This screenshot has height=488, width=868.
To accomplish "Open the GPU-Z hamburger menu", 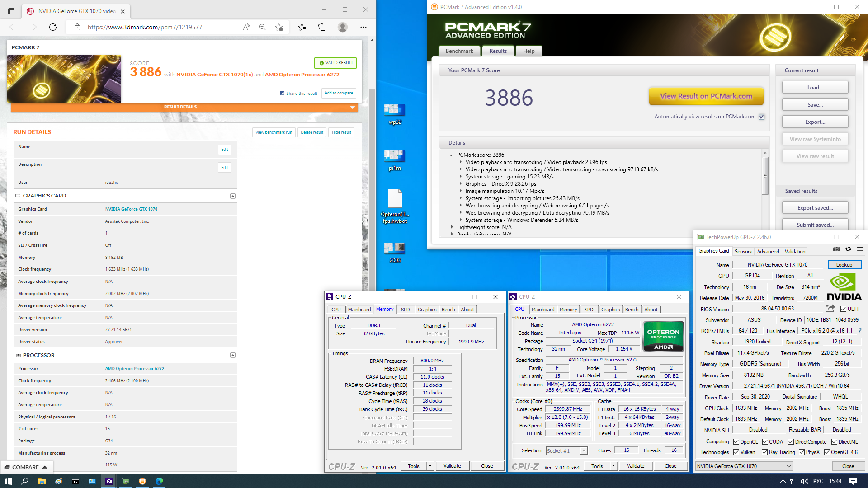I will [x=860, y=249].
